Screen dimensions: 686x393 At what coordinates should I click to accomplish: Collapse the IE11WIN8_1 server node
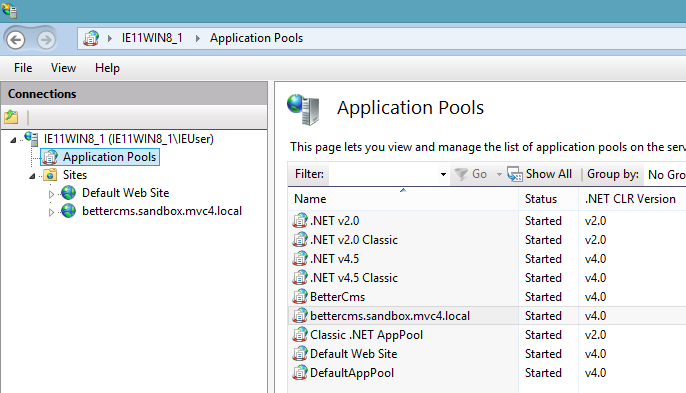pos(13,140)
